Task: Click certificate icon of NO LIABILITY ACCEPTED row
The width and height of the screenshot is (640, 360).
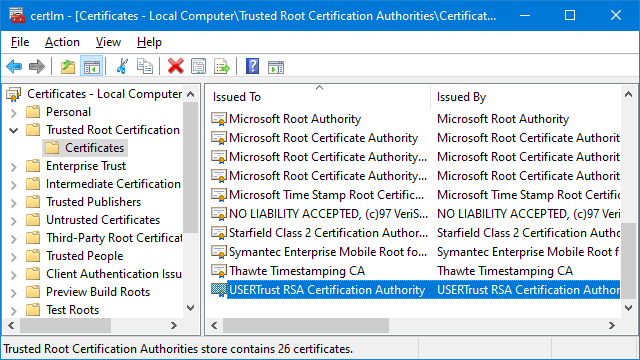Action: pyautogui.click(x=219, y=214)
